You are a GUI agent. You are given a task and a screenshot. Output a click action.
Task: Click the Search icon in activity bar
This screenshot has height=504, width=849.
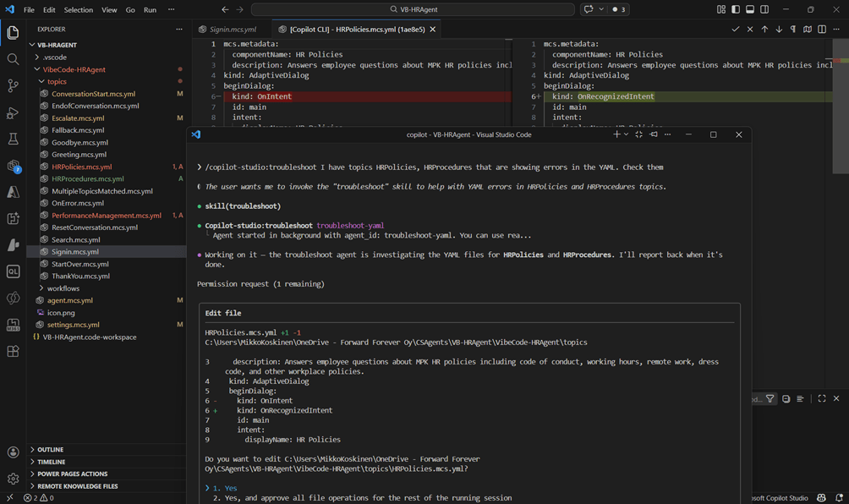(x=13, y=59)
